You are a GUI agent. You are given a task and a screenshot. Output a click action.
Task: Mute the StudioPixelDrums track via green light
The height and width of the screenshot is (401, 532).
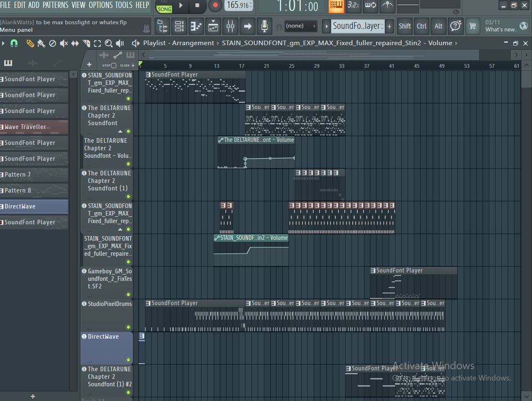(128, 327)
